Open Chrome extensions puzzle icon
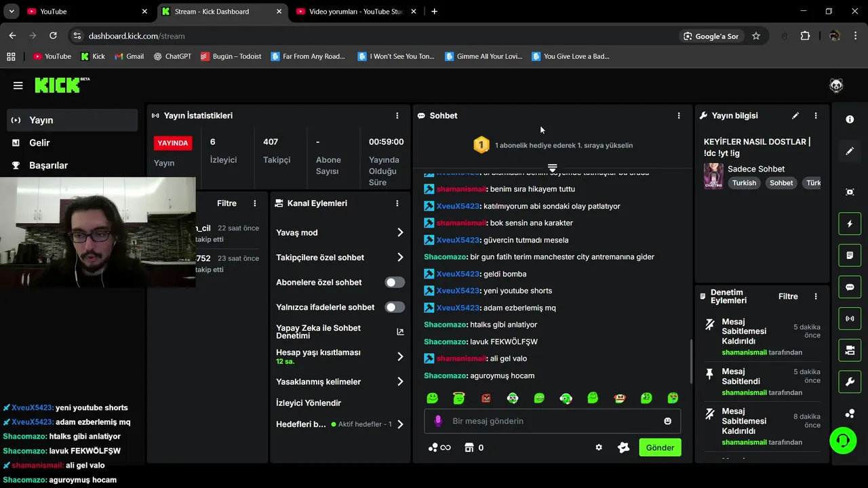 coord(805,36)
